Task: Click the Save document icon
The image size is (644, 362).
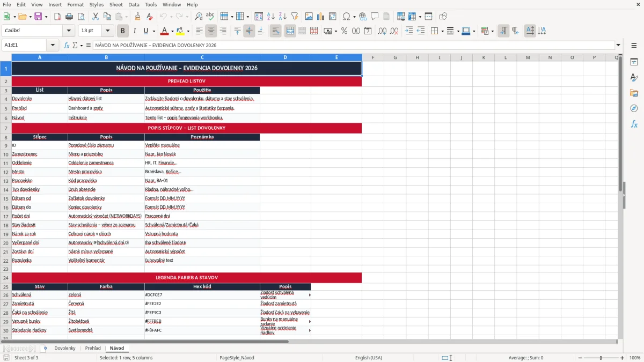Action: pyautogui.click(x=38, y=17)
